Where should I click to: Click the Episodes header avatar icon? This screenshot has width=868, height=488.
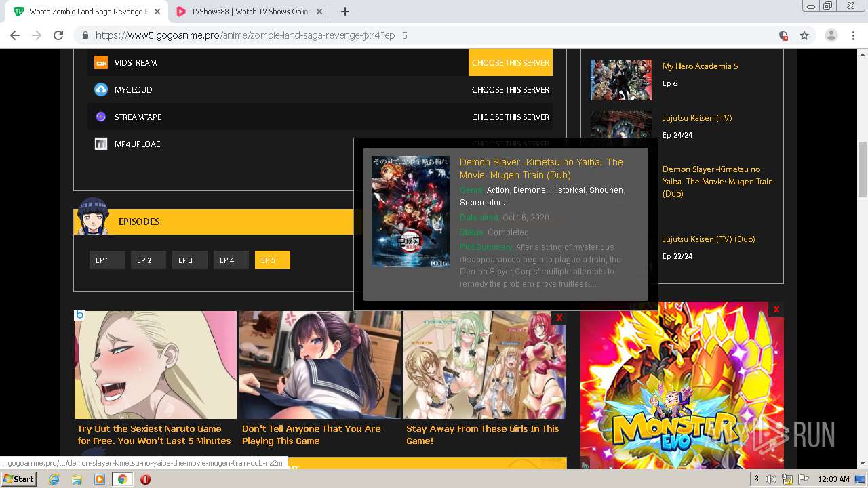point(93,216)
